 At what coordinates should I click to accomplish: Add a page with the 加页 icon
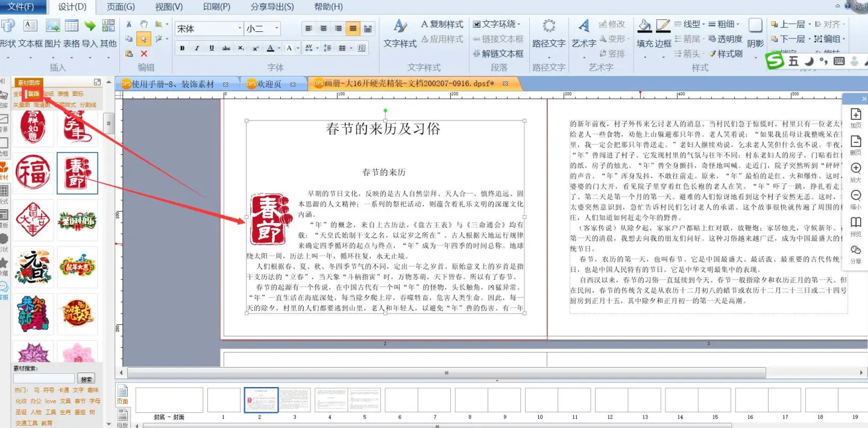pyautogui.click(x=855, y=118)
